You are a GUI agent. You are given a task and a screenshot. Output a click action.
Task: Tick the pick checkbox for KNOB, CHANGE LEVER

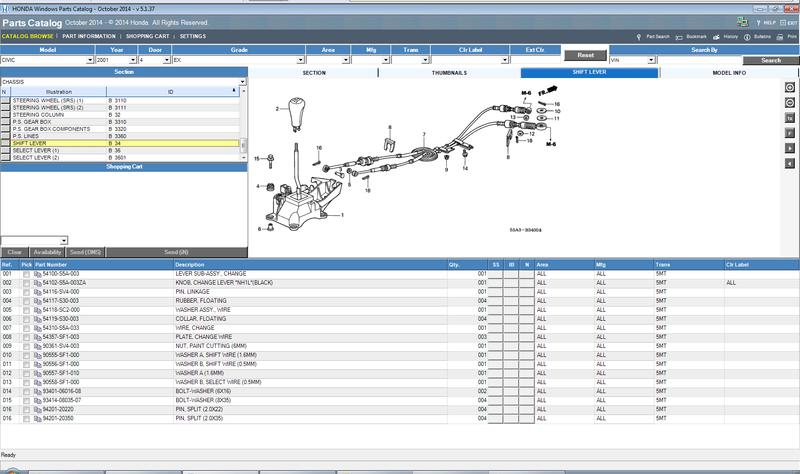point(26,283)
